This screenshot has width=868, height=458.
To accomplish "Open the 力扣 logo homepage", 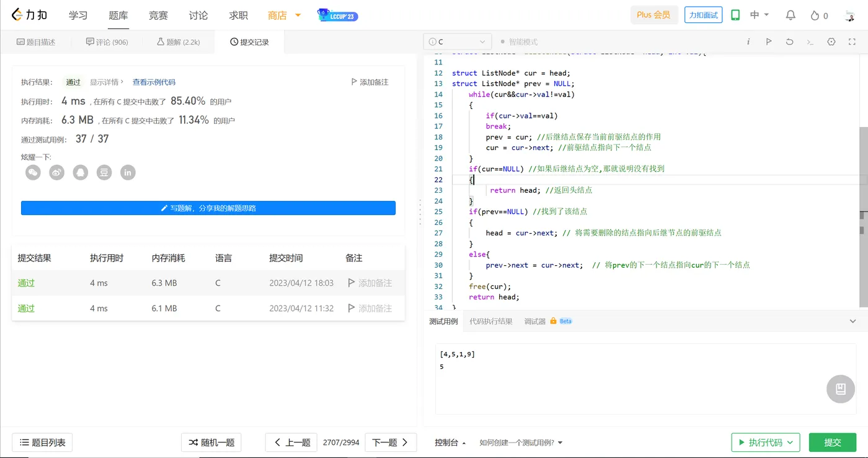I will click(x=29, y=15).
